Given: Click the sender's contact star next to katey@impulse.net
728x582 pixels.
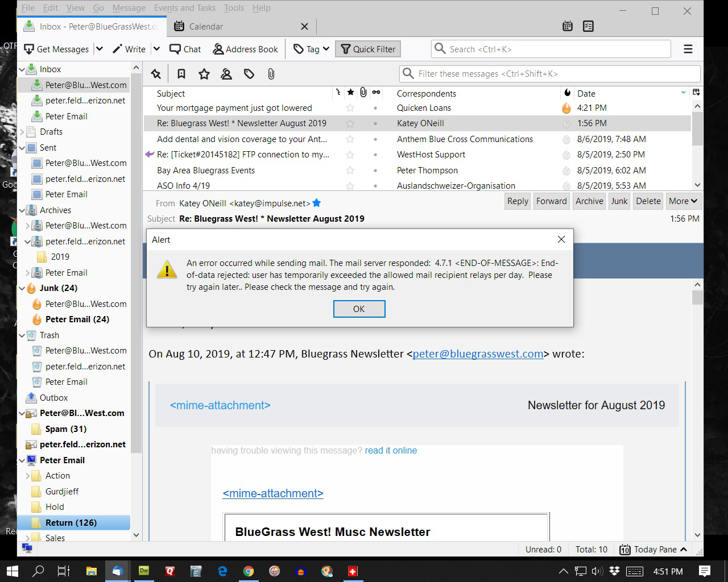Looking at the screenshot, I should click(x=317, y=203).
